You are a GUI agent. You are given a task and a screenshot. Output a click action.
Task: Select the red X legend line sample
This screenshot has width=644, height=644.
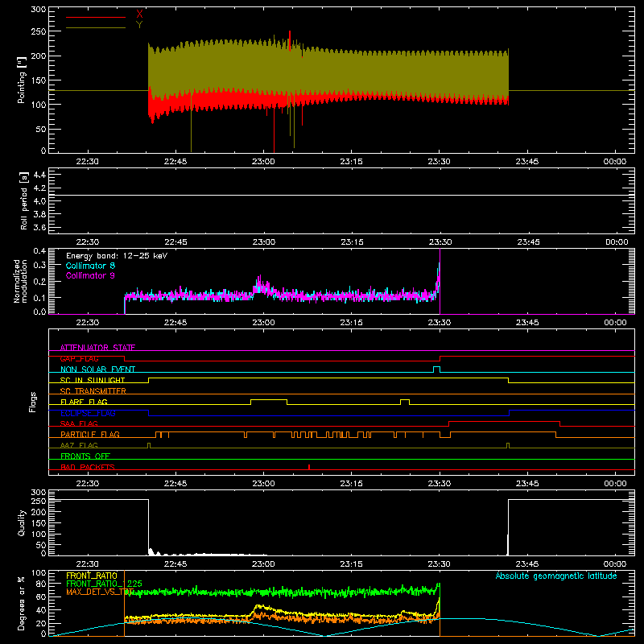click(96, 17)
